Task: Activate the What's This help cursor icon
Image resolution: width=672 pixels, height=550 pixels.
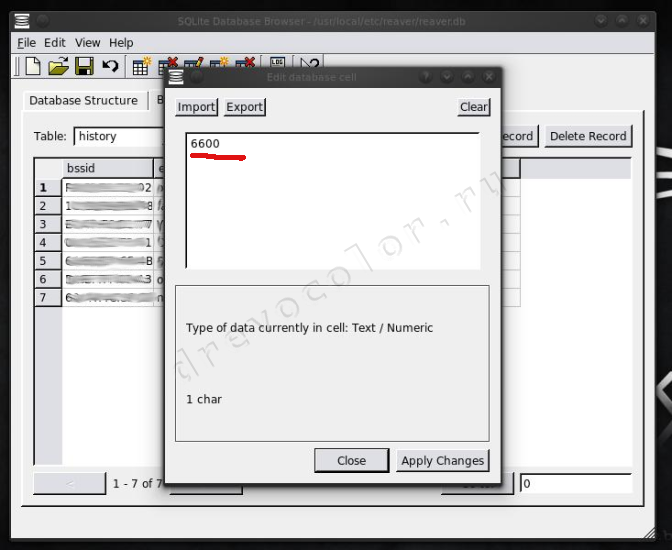Action: pyautogui.click(x=309, y=63)
